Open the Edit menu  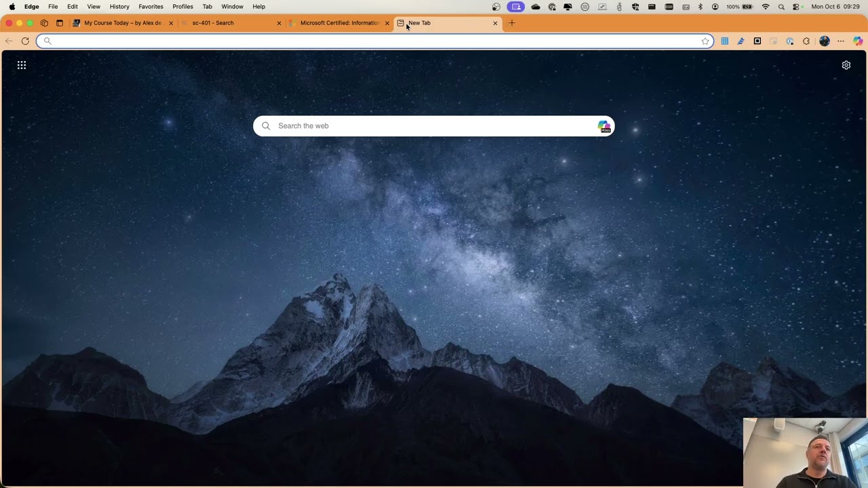pyautogui.click(x=73, y=7)
